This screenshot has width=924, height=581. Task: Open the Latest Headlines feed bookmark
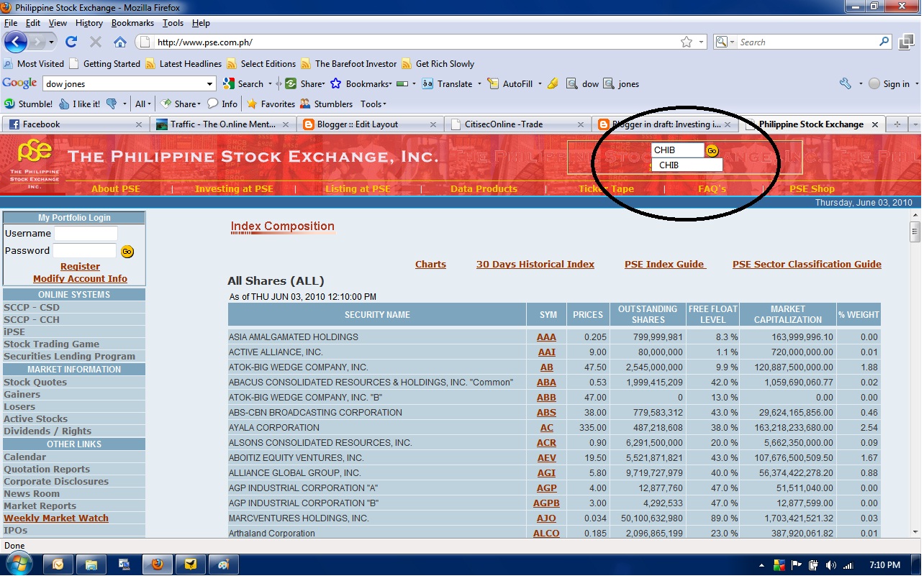click(184, 63)
